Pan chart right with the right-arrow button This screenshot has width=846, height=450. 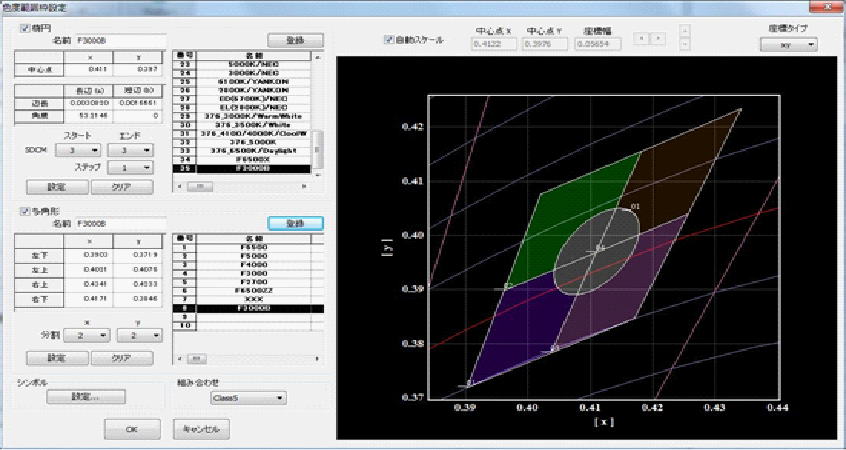[x=658, y=39]
